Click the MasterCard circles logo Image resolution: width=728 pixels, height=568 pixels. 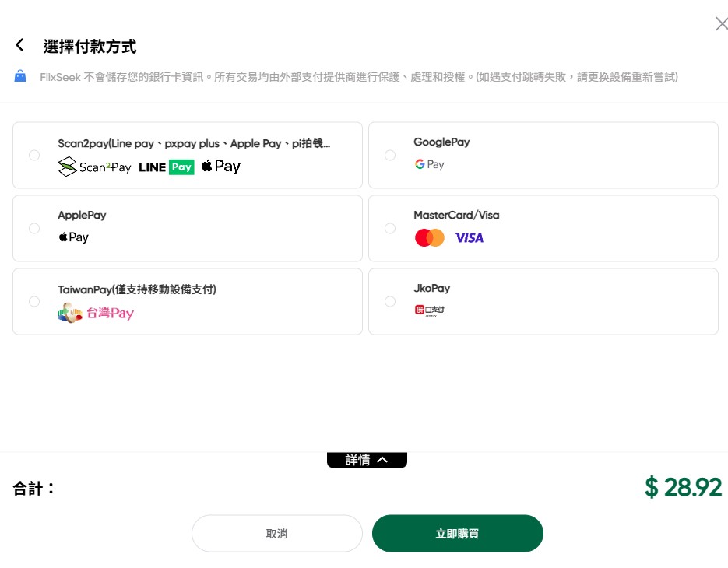click(430, 237)
